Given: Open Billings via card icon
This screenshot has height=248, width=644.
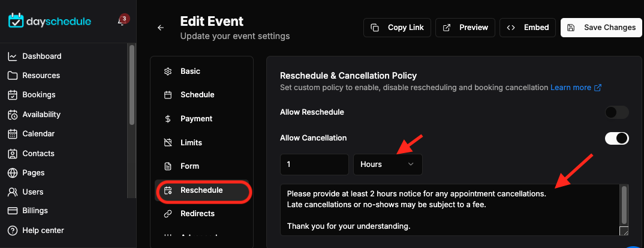Looking at the screenshot, I should pyautogui.click(x=13, y=211).
